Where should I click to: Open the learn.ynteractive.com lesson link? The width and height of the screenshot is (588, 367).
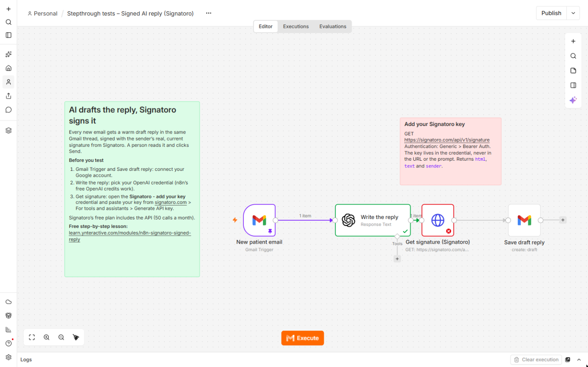tap(130, 236)
